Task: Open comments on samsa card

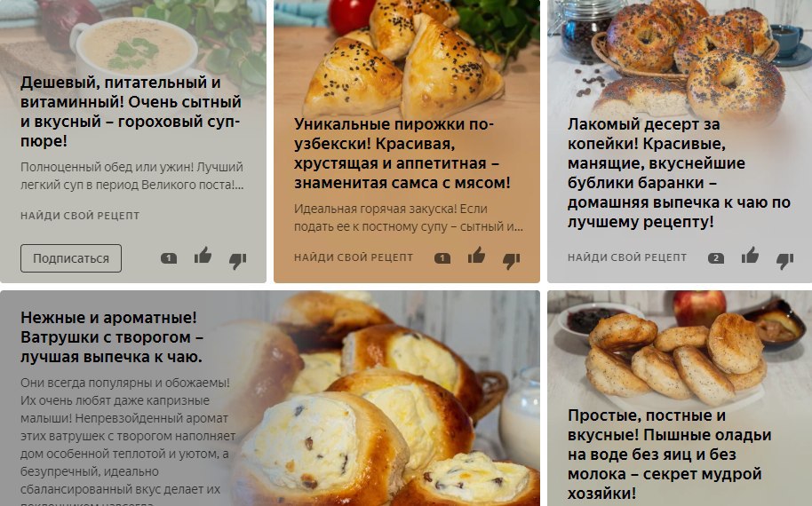Action: (x=442, y=258)
